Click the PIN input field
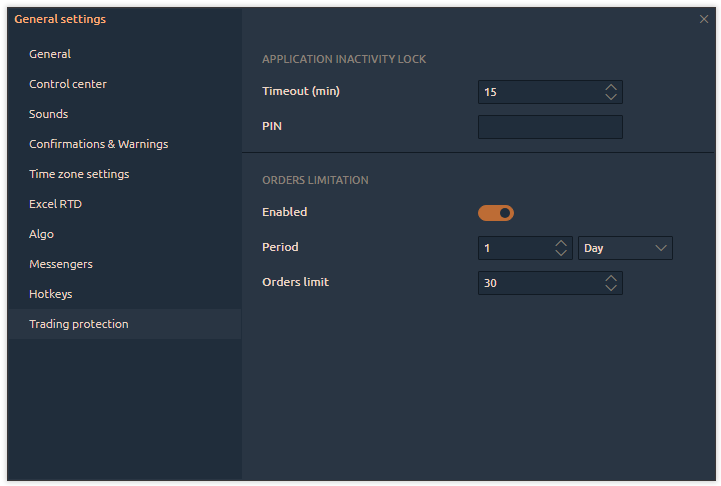 [550, 127]
